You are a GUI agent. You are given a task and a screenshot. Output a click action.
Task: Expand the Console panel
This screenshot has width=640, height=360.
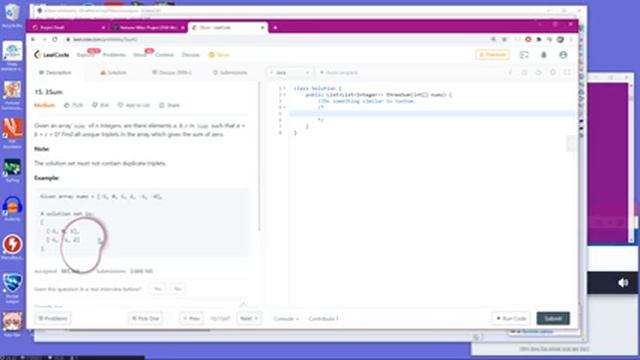tap(286, 319)
